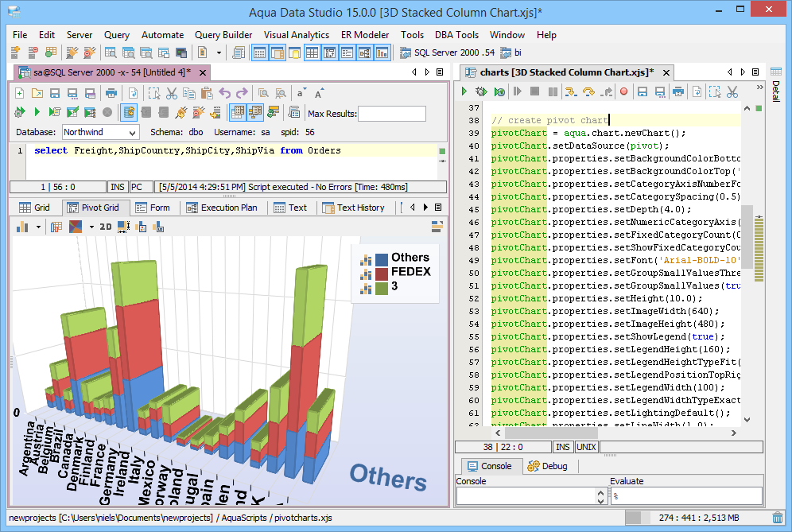Open chart type dropdown arrow in pivot toolbar
792x532 pixels.
[x=38, y=227]
